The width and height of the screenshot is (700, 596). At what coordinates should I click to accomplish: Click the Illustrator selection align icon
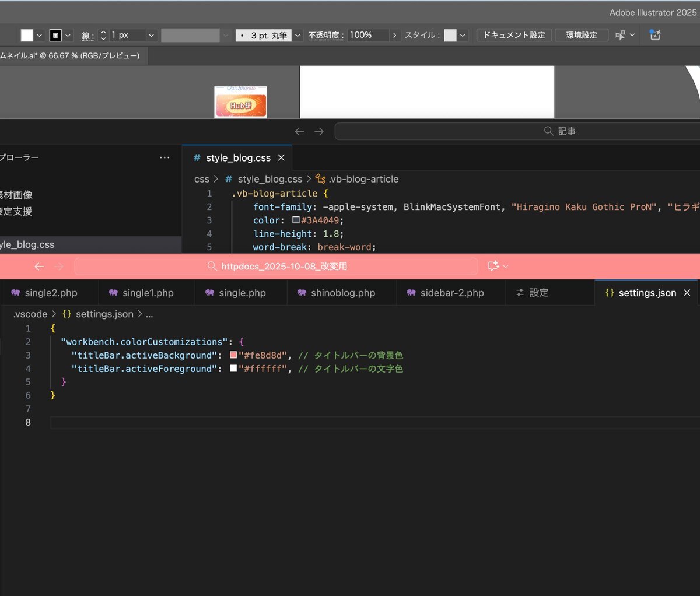pyautogui.click(x=620, y=36)
